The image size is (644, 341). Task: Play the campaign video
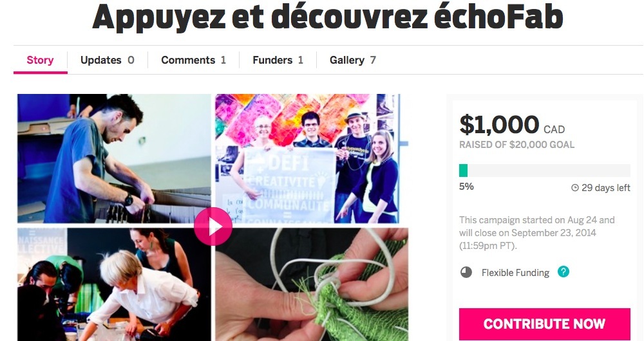[213, 226]
